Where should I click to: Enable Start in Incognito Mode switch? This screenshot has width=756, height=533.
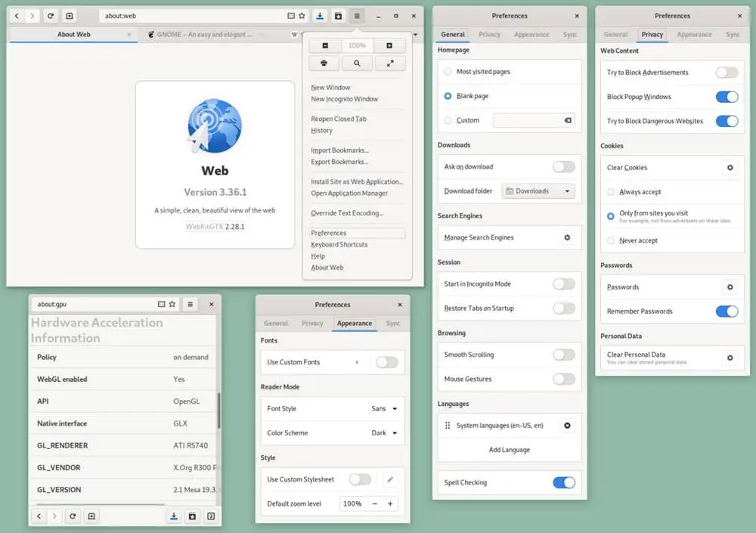[x=564, y=284]
